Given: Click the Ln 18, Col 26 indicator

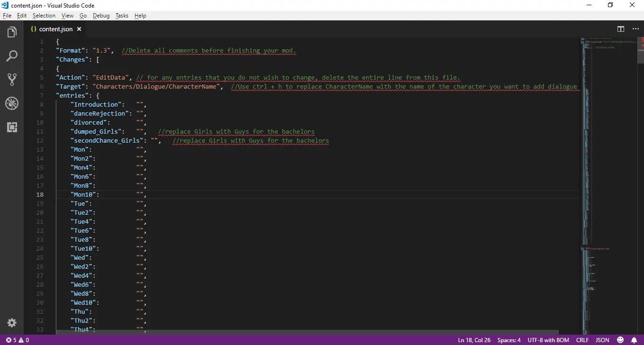Looking at the screenshot, I should tap(474, 340).
